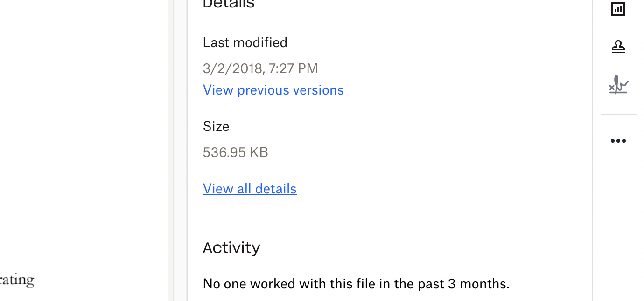
Task: Click the document preview text on the left
Action: [17, 280]
